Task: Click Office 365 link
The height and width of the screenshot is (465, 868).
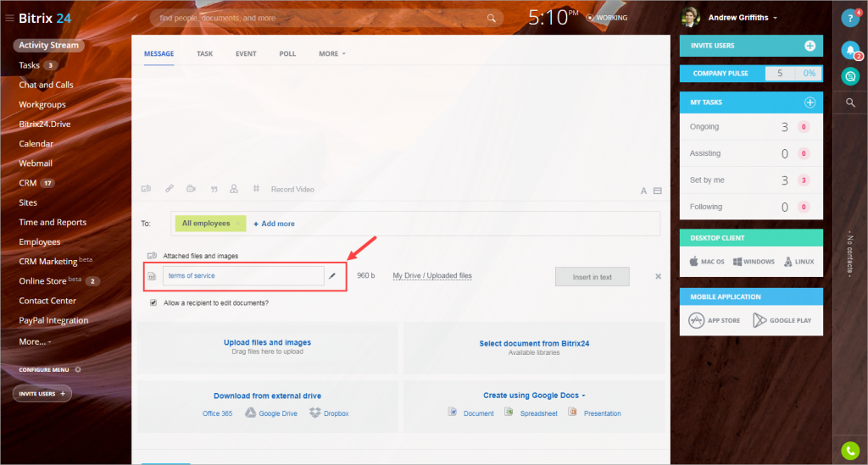Action: tap(217, 413)
